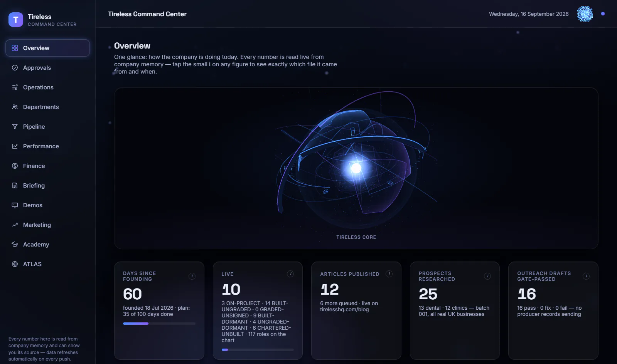This screenshot has height=364, width=617.
Task: Open the Overview page in sidebar
Action: pyautogui.click(x=48, y=48)
